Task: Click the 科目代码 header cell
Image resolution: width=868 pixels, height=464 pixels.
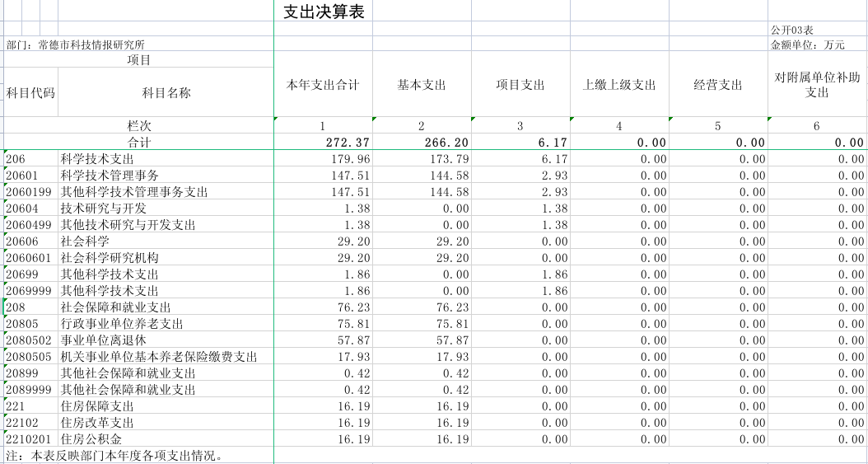Action: (x=30, y=92)
